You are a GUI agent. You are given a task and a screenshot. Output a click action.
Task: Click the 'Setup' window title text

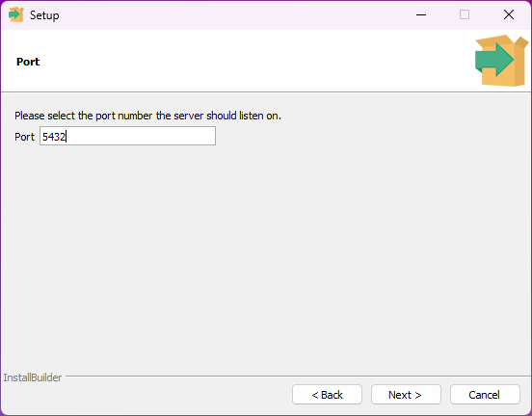44,15
